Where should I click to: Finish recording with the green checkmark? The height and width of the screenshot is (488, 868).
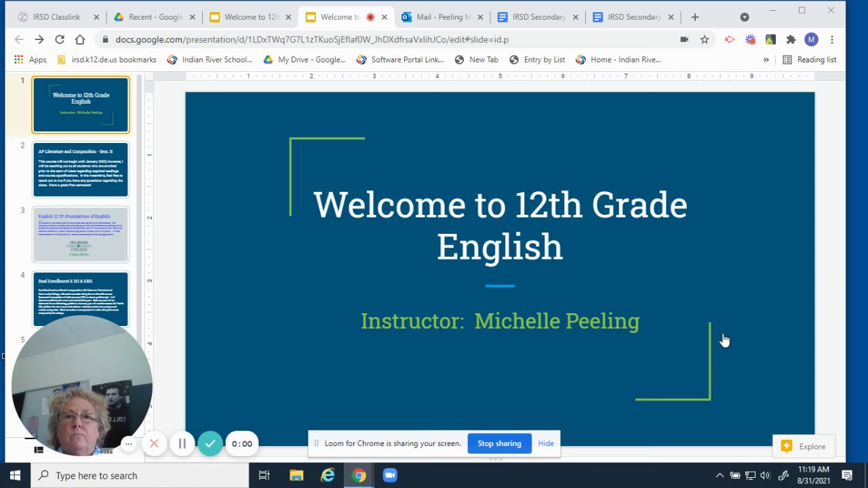(210, 444)
